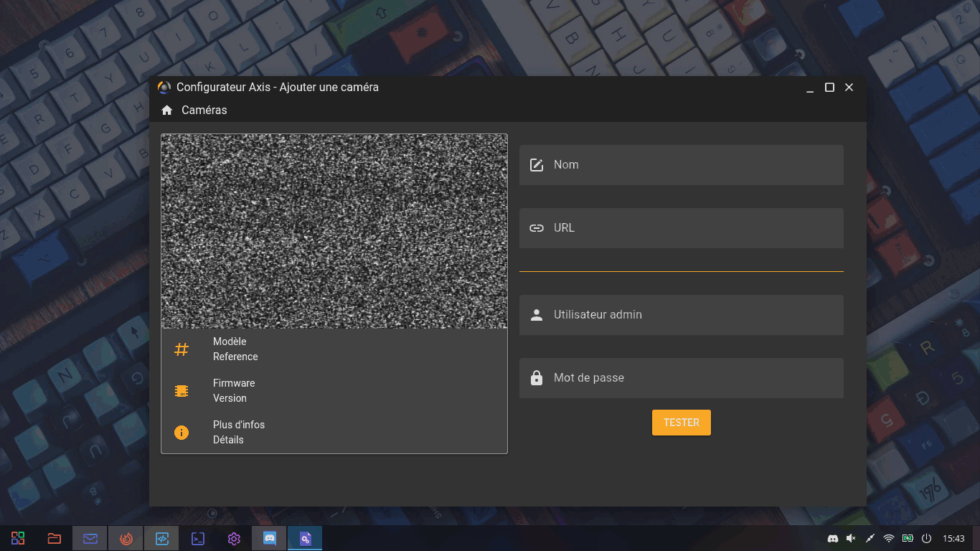The height and width of the screenshot is (551, 980).
Task: Select the Configurateur Axis taskbar entry
Action: click(305, 538)
